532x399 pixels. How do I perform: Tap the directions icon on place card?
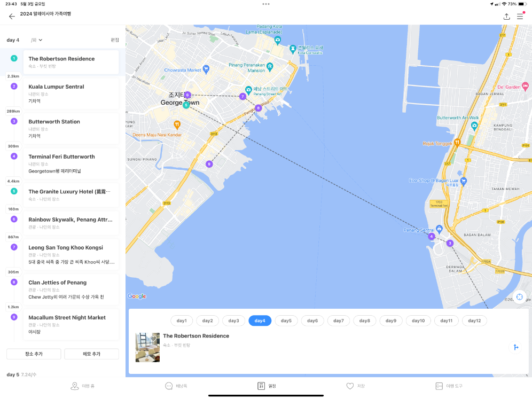coord(515,347)
